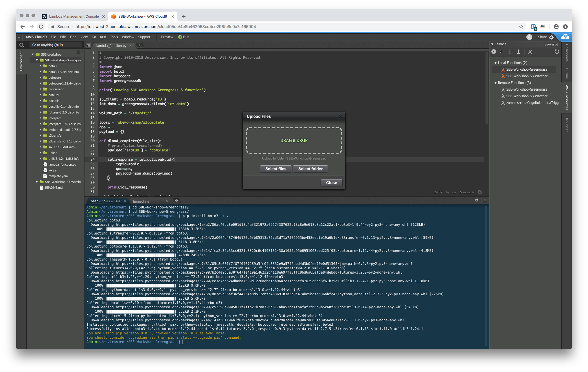Open template.yaml in the file tree
The height and width of the screenshot is (372, 588).
[58, 176]
